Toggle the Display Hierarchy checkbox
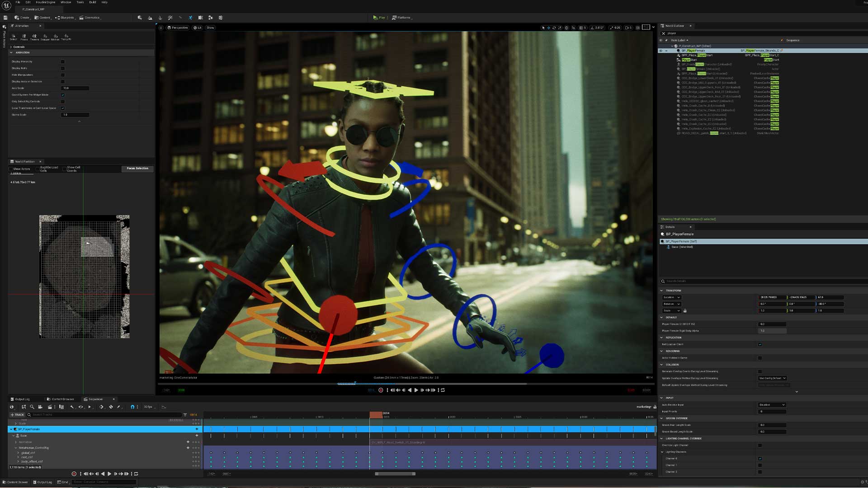This screenshot has width=868, height=488. tap(63, 61)
